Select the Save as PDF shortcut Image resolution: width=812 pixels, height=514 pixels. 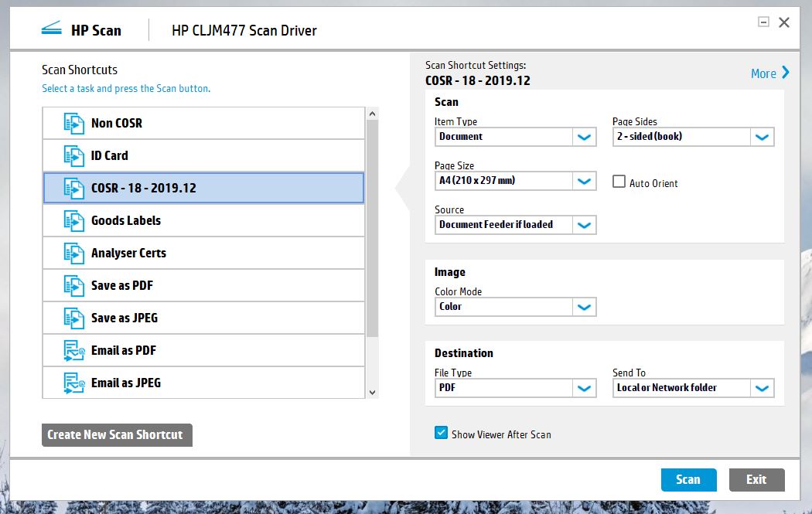pyautogui.click(x=203, y=286)
